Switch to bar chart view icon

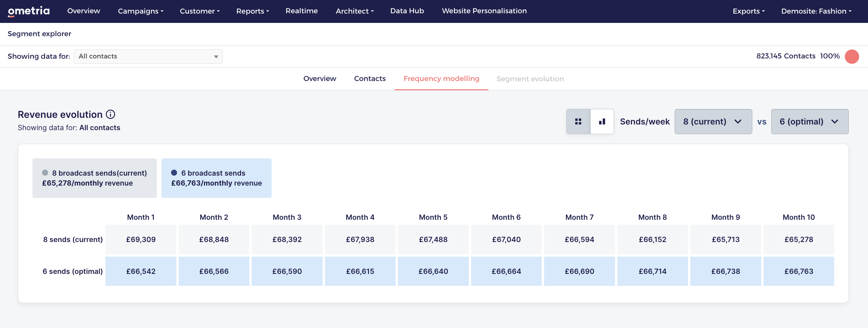coord(602,122)
